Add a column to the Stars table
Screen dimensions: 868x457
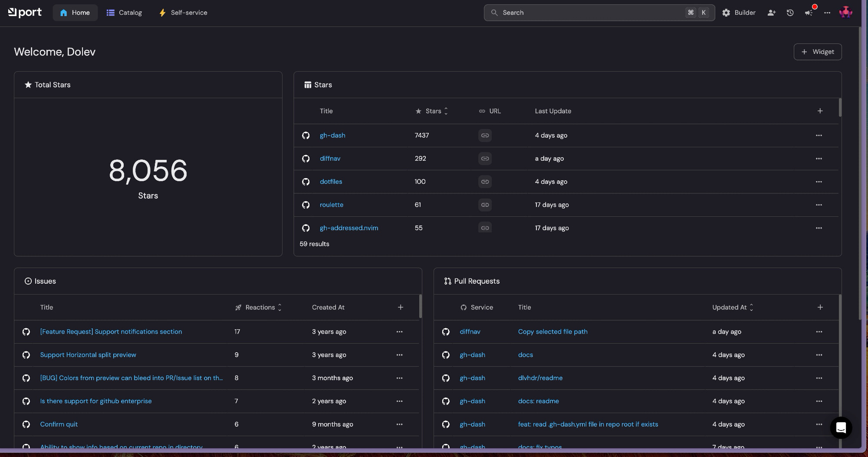coord(820,111)
